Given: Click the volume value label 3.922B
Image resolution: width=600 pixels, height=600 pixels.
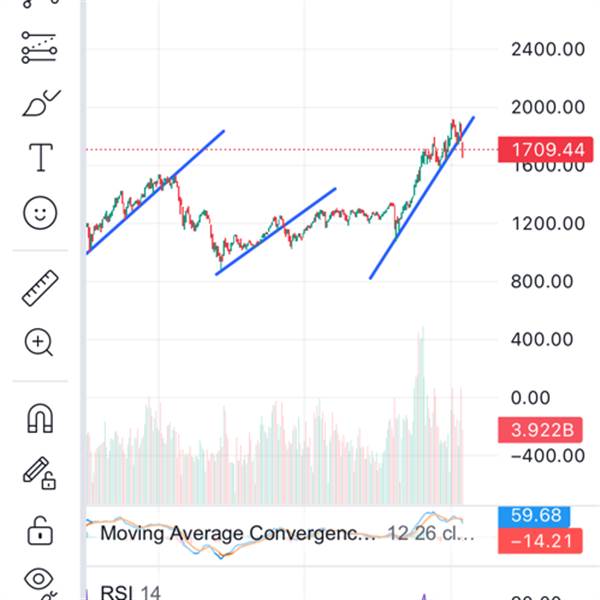Looking at the screenshot, I should click(x=541, y=431).
